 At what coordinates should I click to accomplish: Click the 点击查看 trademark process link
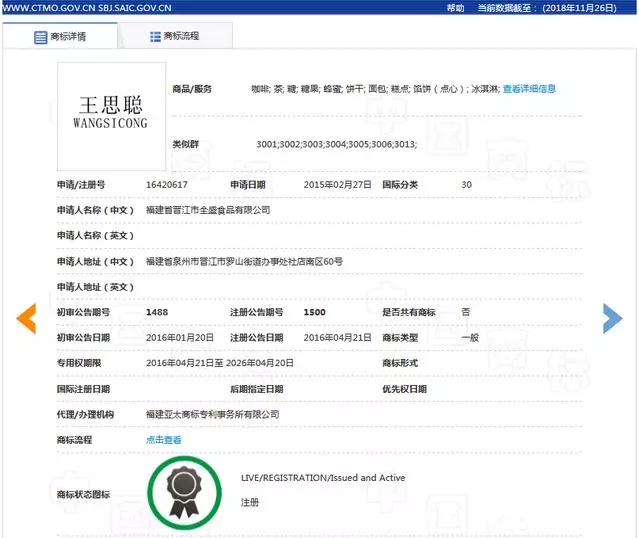click(x=164, y=440)
